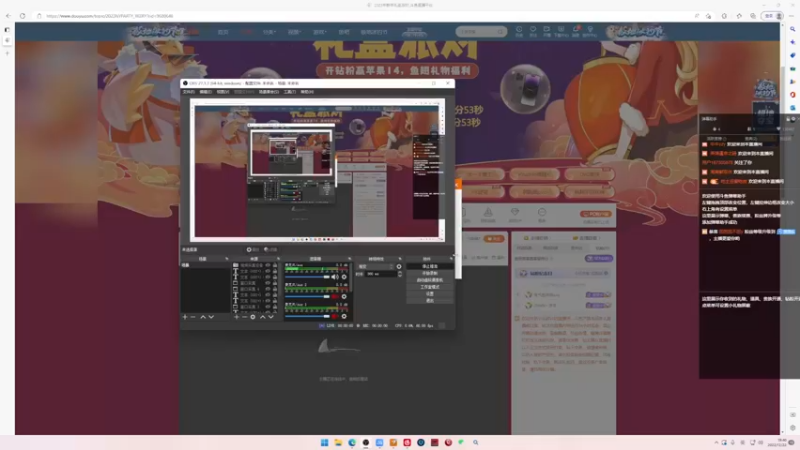Move the selected source up
Image resolution: width=800 pixels, height=450 pixels.
pyautogui.click(x=263, y=317)
